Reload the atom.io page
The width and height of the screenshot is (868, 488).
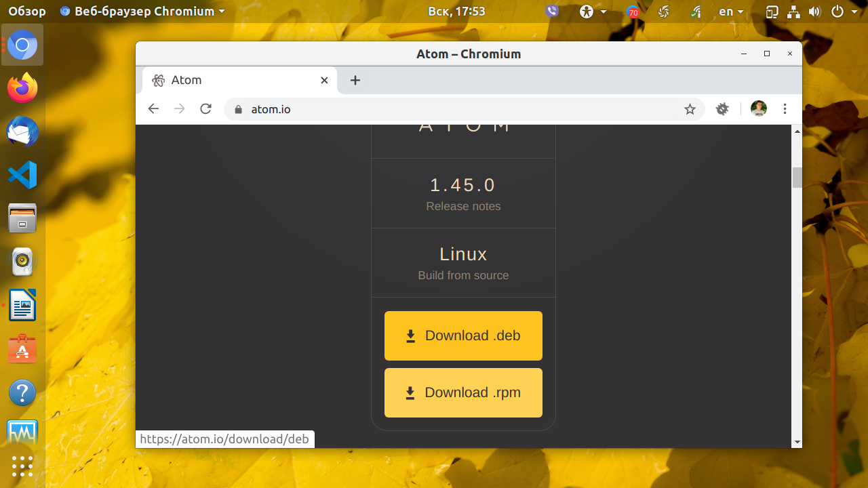(x=206, y=109)
